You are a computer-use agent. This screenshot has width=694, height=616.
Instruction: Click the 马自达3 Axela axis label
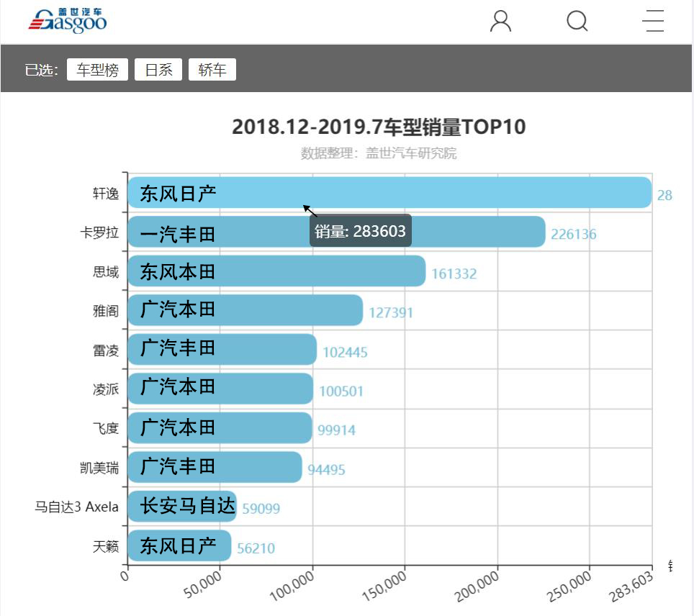point(74,507)
